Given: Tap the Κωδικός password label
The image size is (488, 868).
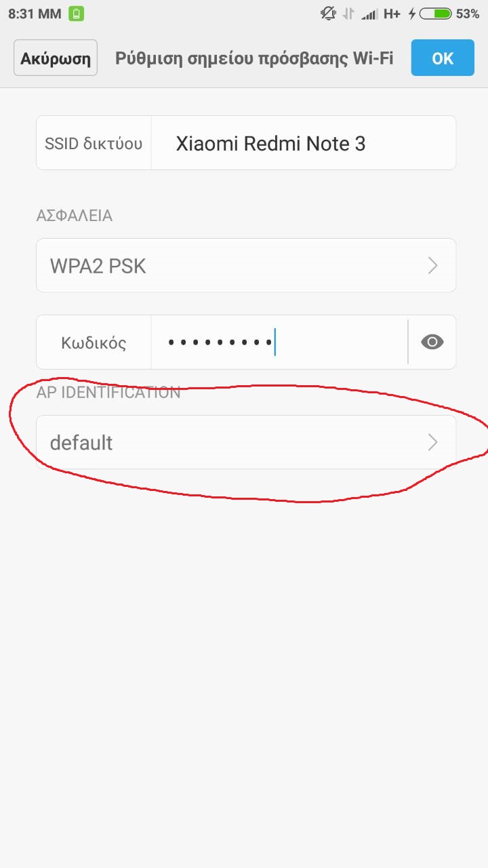Looking at the screenshot, I should [x=94, y=342].
